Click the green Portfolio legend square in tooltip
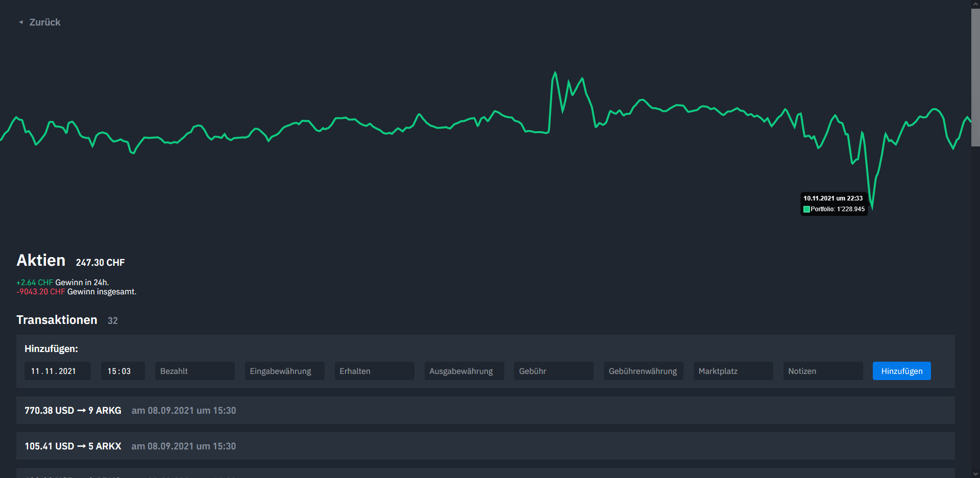 [806, 209]
